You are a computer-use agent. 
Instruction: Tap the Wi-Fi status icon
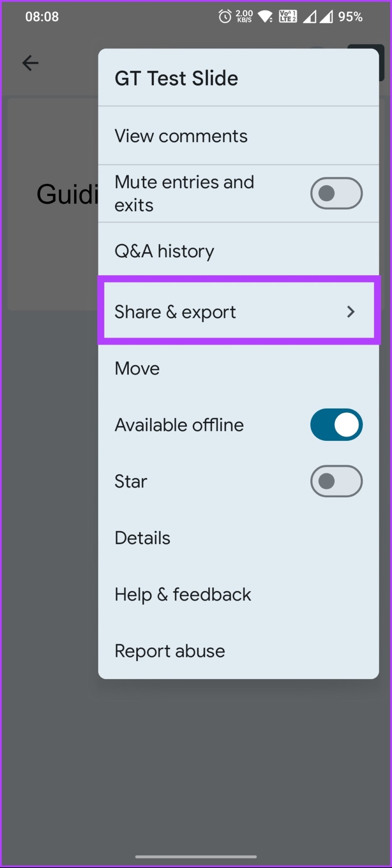point(265,17)
